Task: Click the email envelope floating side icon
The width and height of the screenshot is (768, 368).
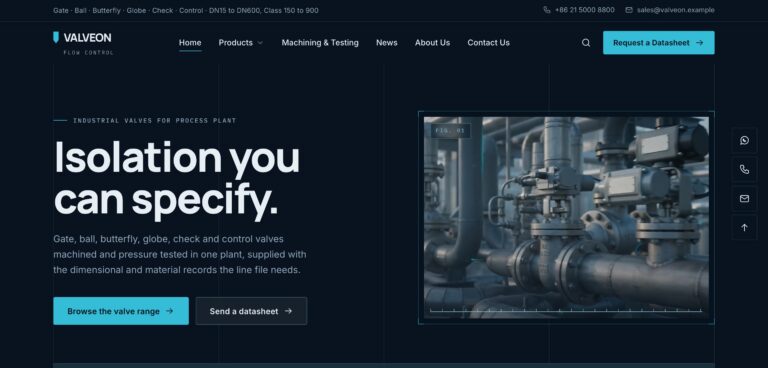Action: [x=744, y=198]
